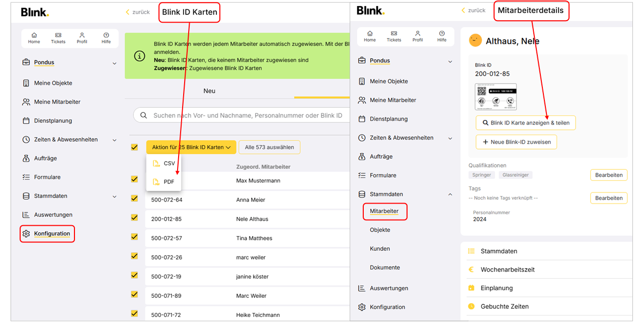Click 'Blink ID Karte anzeigen & teilen' button
Screen dimensions: 644x324
(x=526, y=123)
